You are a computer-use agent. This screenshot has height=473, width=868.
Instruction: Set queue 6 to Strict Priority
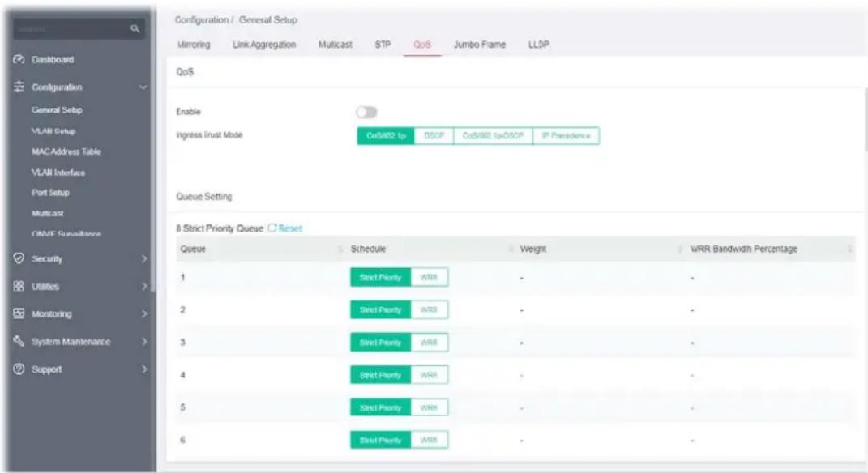click(380, 441)
